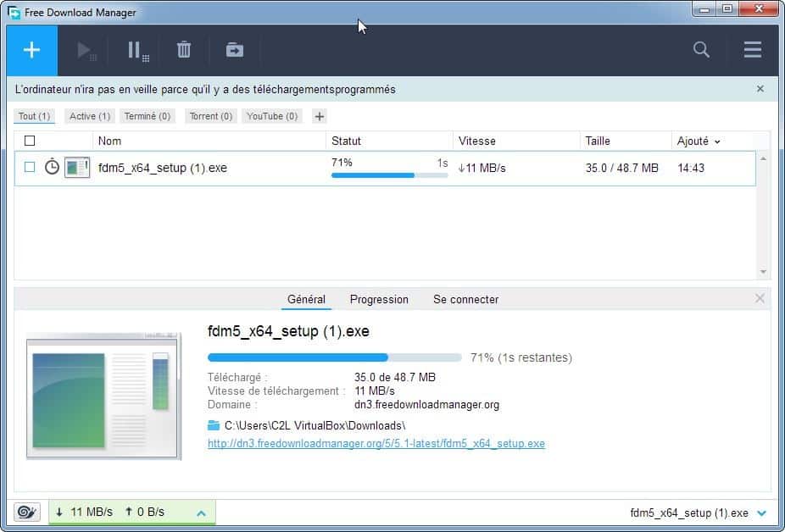This screenshot has width=785, height=532.
Task: Dismiss the sleep notification banner
Action: [760, 89]
